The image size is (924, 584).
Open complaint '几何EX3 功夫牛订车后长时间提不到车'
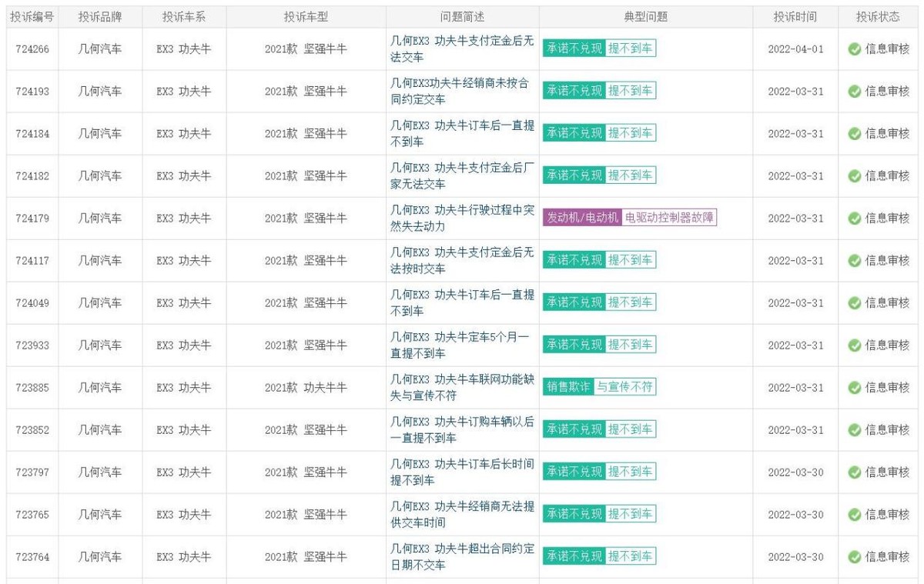pos(462,472)
